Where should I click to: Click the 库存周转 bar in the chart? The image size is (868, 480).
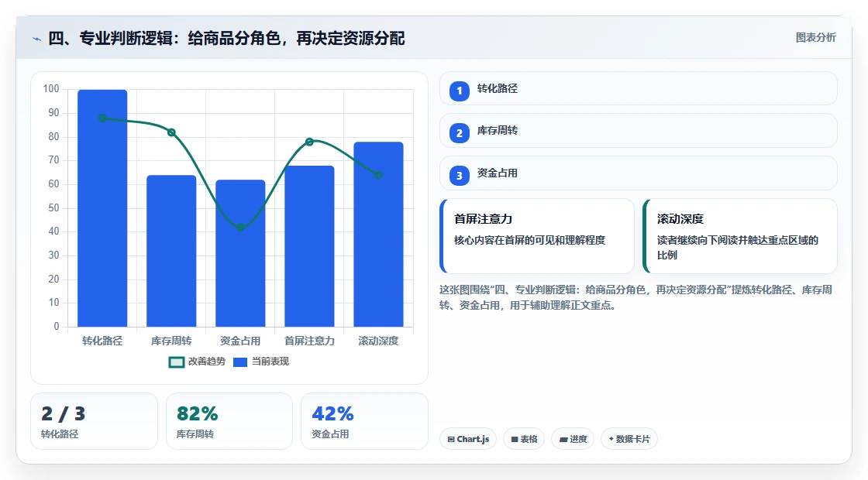pos(171,251)
